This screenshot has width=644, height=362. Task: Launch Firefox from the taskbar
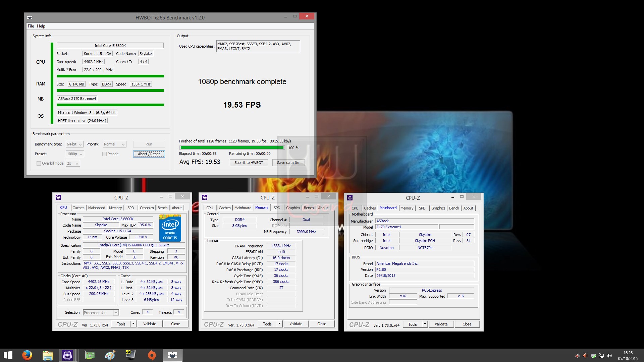(x=27, y=355)
